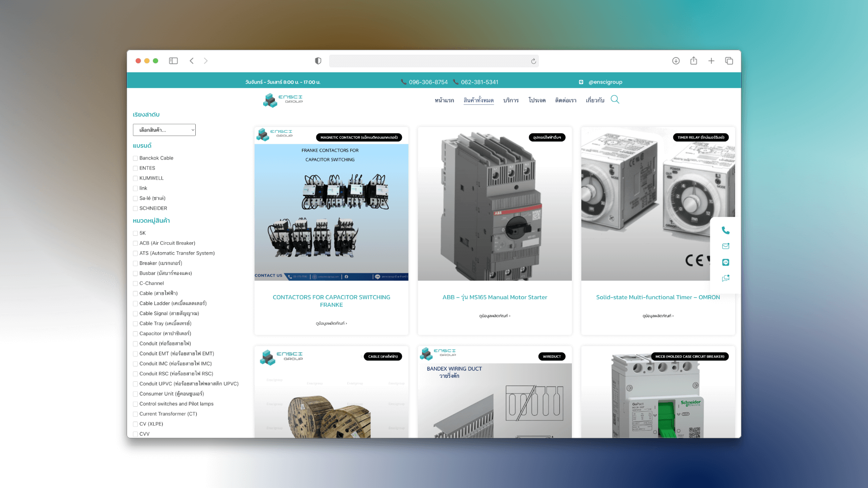Open the Safari downloads icon

click(x=676, y=61)
